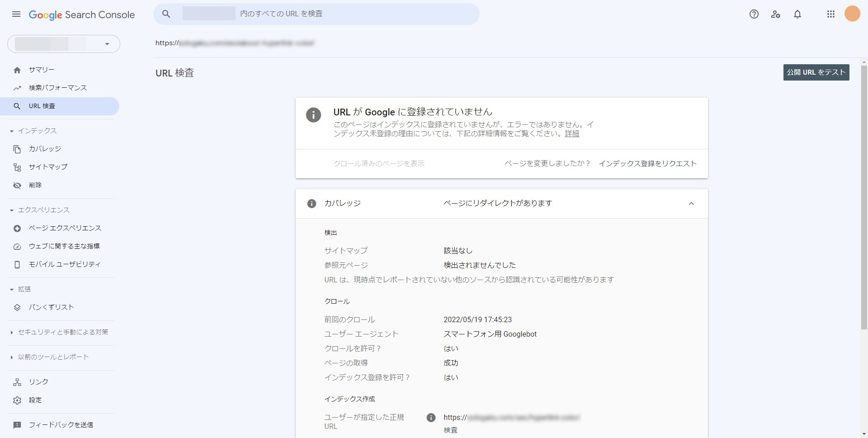Screen dimensions: 868x438
Task: Collapse the インデックス sidebar group
Action: point(12,131)
